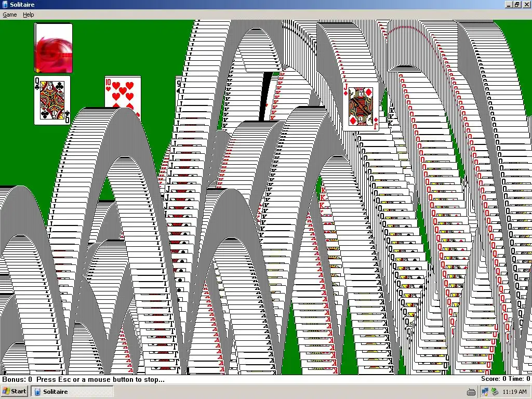The width and height of the screenshot is (532, 399).
Task: Click the keyboard icon in system tray
Action: point(471,392)
